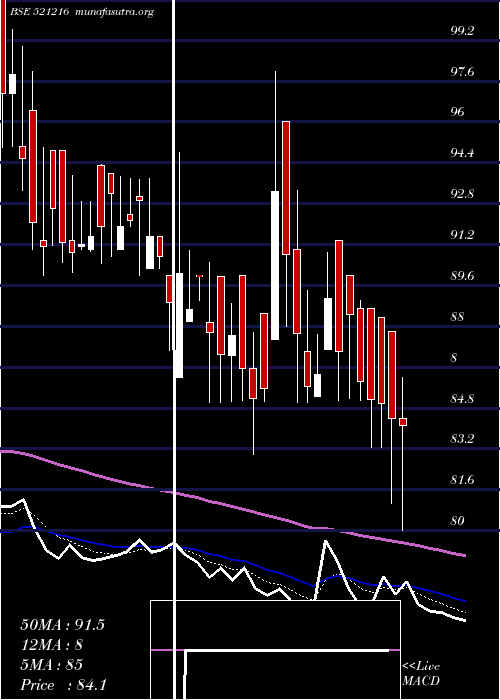This screenshot has height=700, width=500.
Task: Click the 12MA value readout
Action: point(52,645)
